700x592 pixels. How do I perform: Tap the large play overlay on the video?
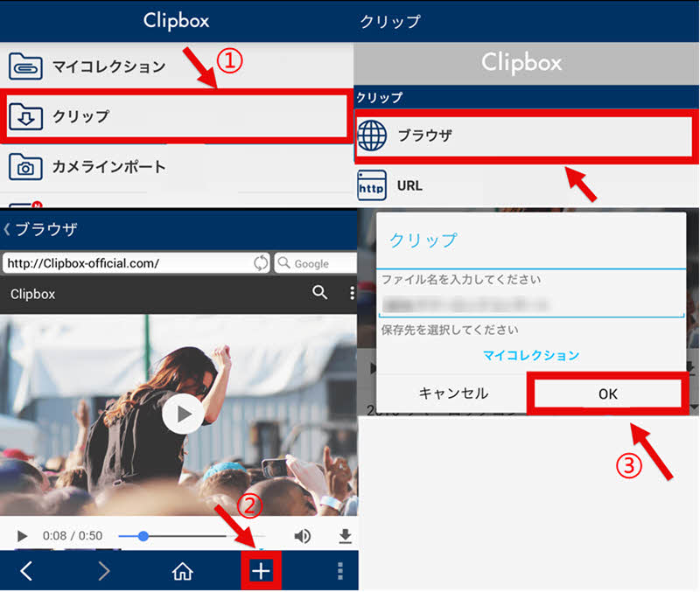click(183, 414)
